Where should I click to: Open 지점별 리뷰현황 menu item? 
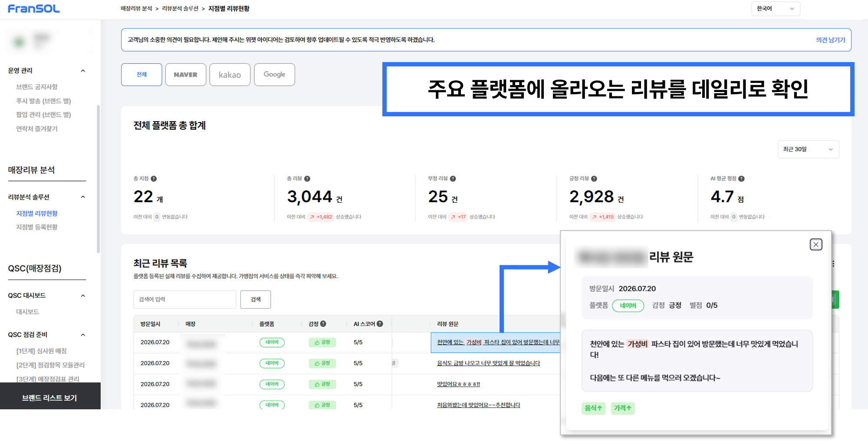37,213
